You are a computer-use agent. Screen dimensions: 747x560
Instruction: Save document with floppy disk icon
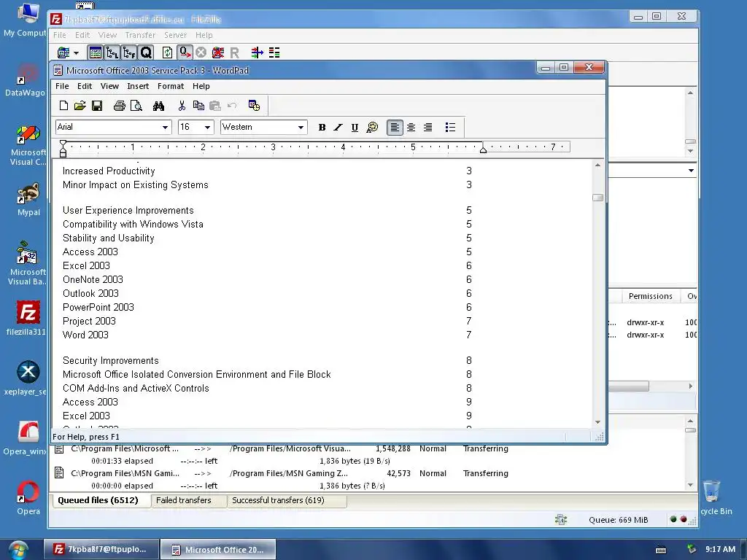pyautogui.click(x=97, y=106)
